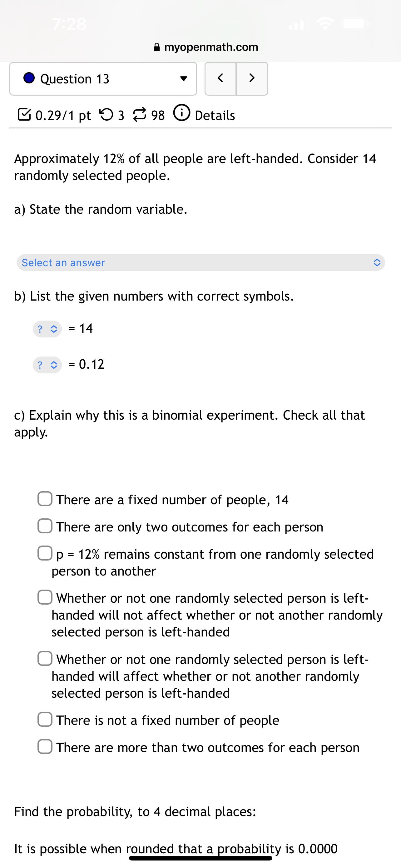Click the blue question status dot
The width and height of the screenshot is (401, 868).
pyautogui.click(x=29, y=78)
